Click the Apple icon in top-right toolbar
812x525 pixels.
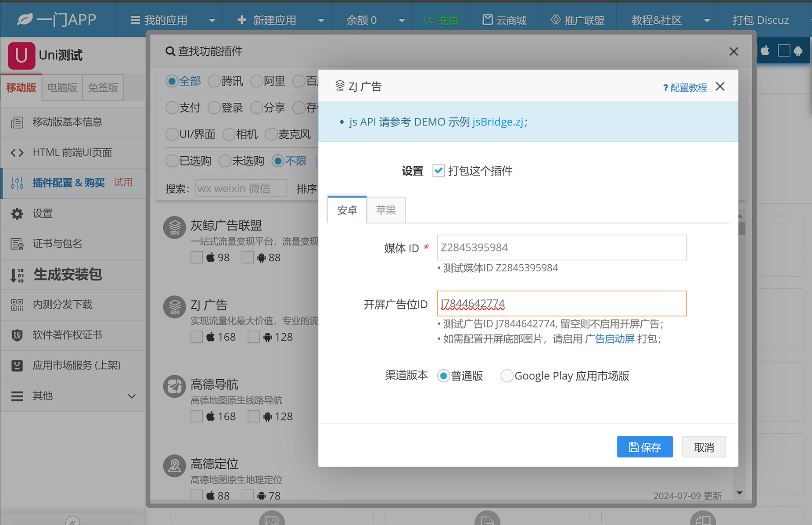point(765,51)
